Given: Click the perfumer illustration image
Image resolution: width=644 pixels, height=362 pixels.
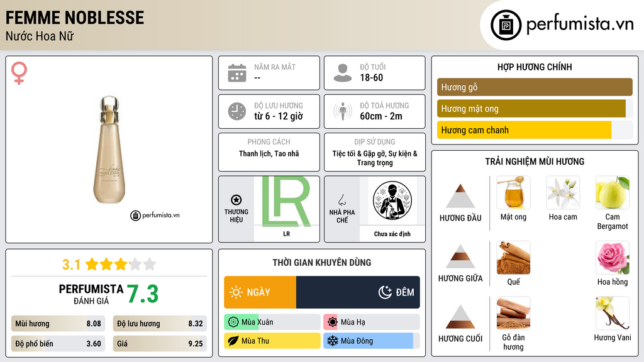Looking at the screenshot, I should click(392, 200).
